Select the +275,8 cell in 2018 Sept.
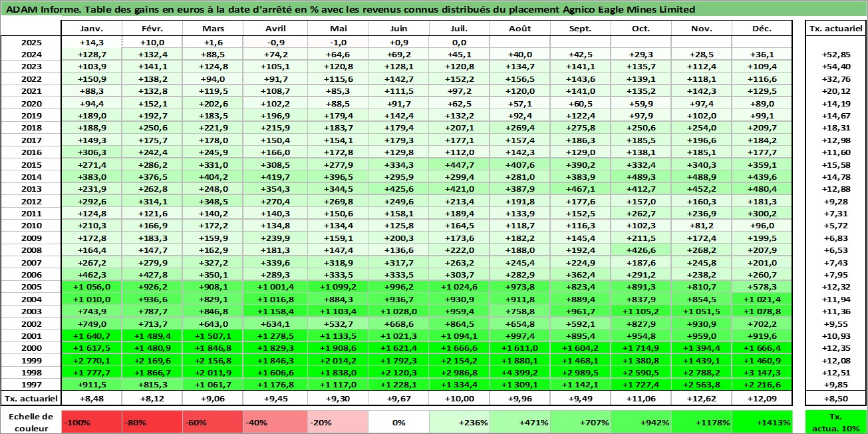Image resolution: width=868 pixels, height=434 pixels. pyautogui.click(x=579, y=128)
